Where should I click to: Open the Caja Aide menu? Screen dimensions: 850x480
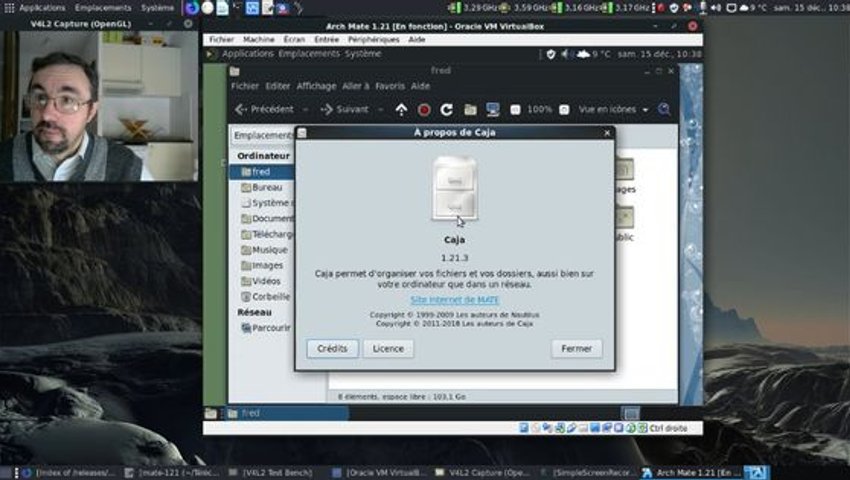420,86
